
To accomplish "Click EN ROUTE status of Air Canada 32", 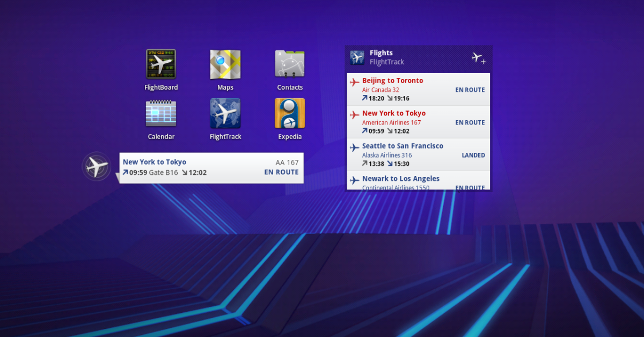I will [x=470, y=90].
